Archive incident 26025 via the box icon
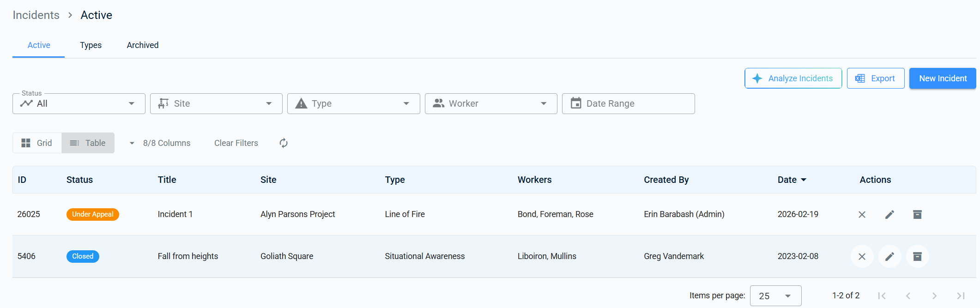The image size is (980, 308). [x=917, y=214]
